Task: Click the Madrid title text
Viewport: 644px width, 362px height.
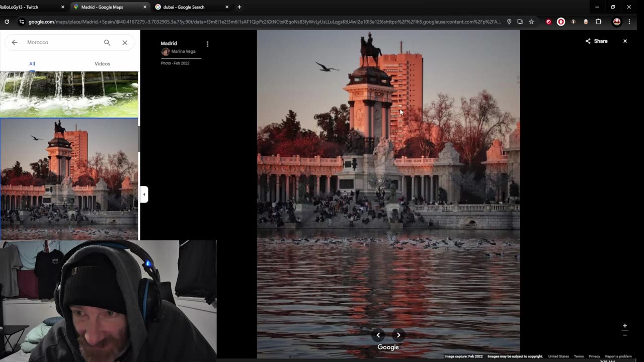Action: [x=169, y=43]
